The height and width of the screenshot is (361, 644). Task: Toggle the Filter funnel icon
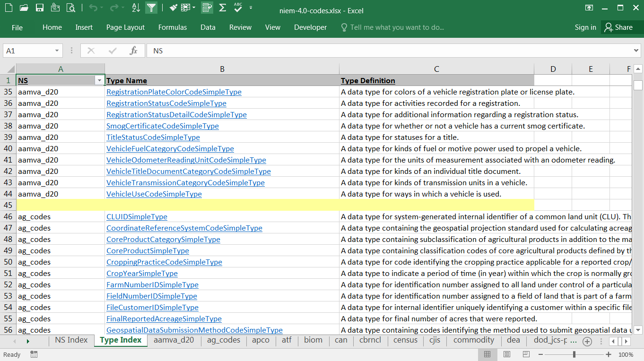pyautogui.click(x=151, y=8)
